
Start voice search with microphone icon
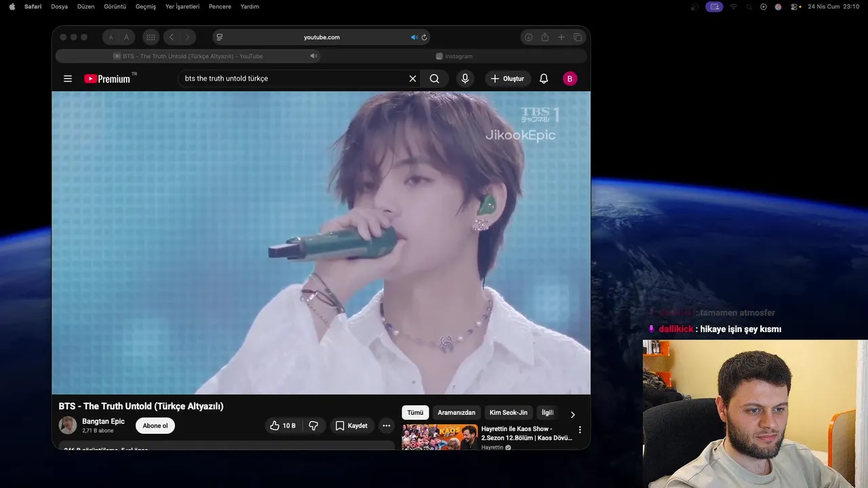[x=465, y=79]
